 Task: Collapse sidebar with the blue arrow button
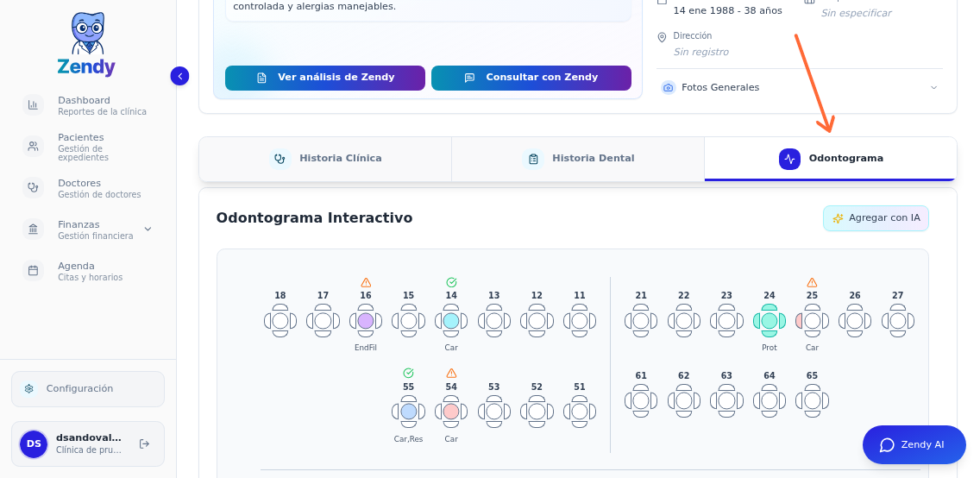click(x=179, y=76)
